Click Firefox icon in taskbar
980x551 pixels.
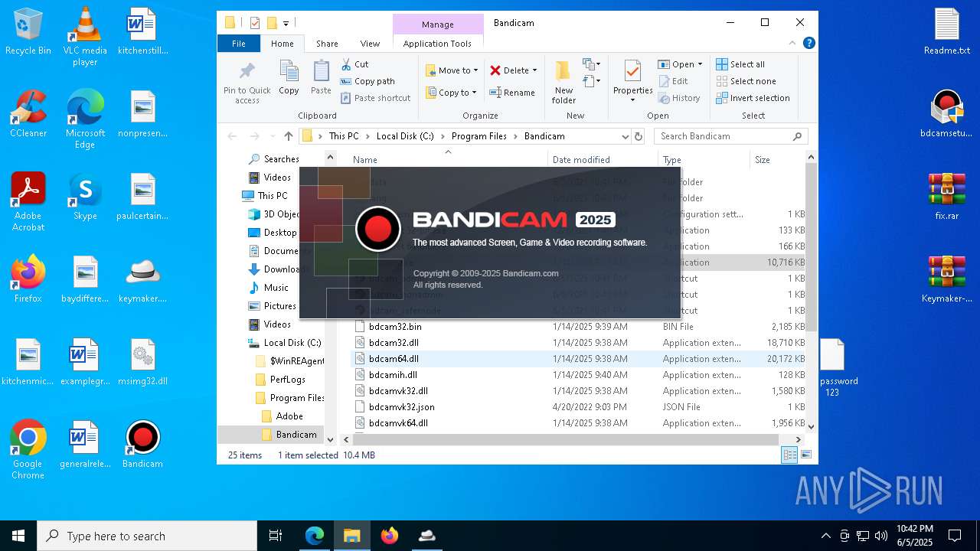[390, 536]
